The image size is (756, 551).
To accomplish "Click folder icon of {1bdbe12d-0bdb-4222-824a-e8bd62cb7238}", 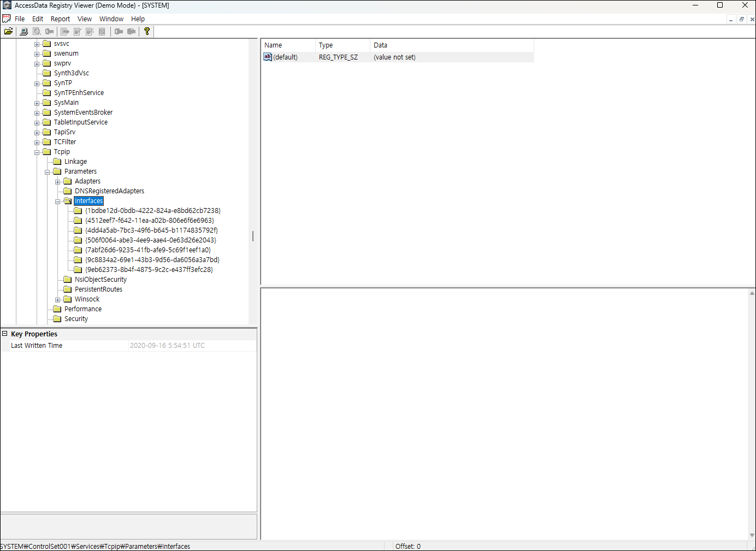I will (x=78, y=211).
